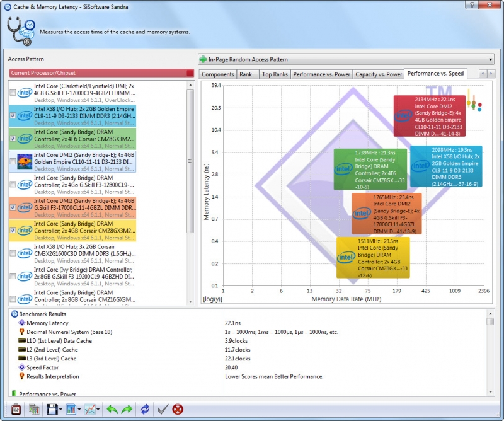This screenshot has height=421, width=504.
Task: Click the gray checkmark OK icon
Action: tap(163, 409)
